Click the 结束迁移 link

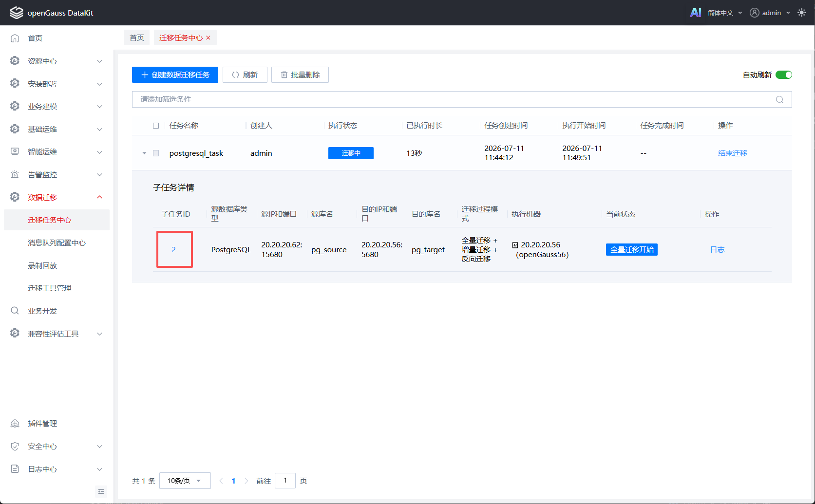[733, 153]
